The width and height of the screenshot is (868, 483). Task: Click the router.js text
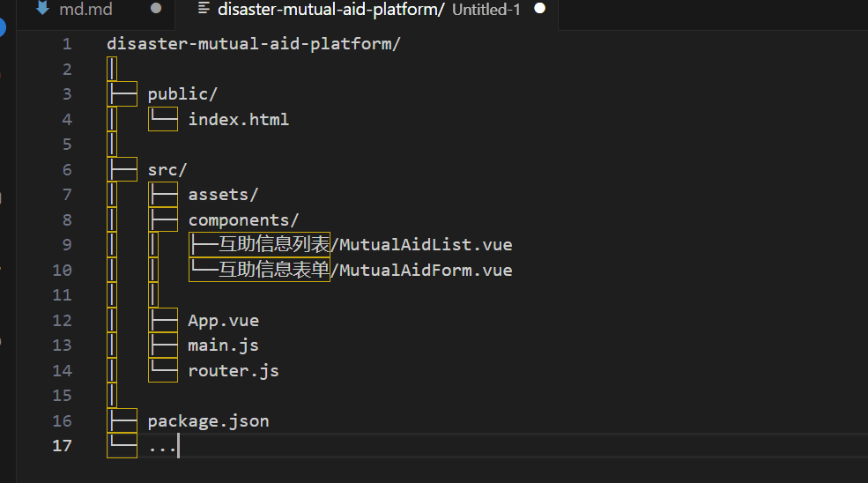coord(234,371)
